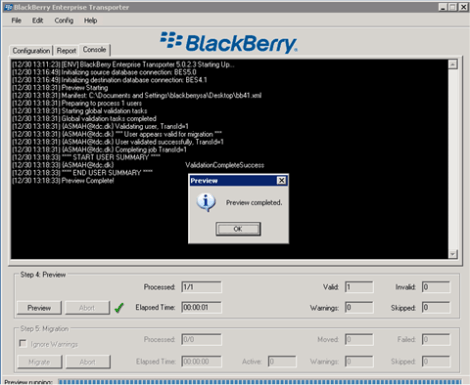
Task: Click the console scrollbar up arrow
Action: (453, 65)
